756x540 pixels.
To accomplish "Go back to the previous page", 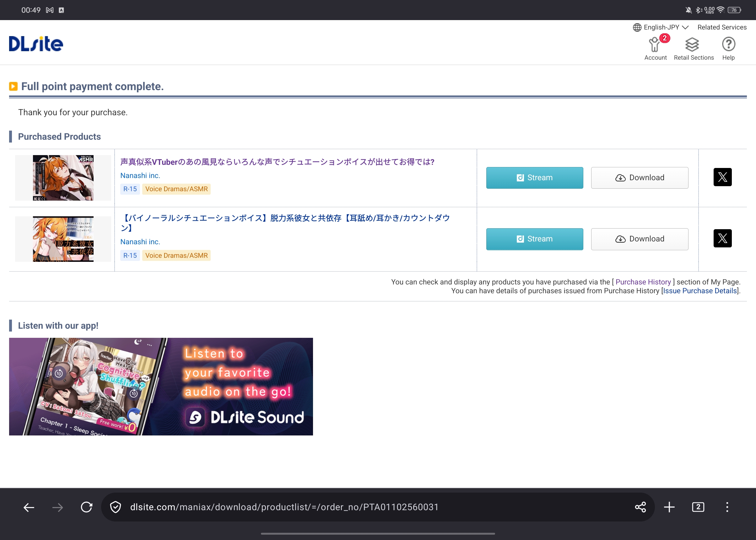I will tap(29, 507).
